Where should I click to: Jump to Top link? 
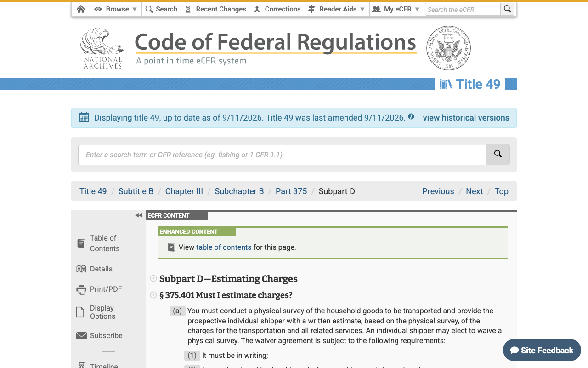click(x=502, y=191)
